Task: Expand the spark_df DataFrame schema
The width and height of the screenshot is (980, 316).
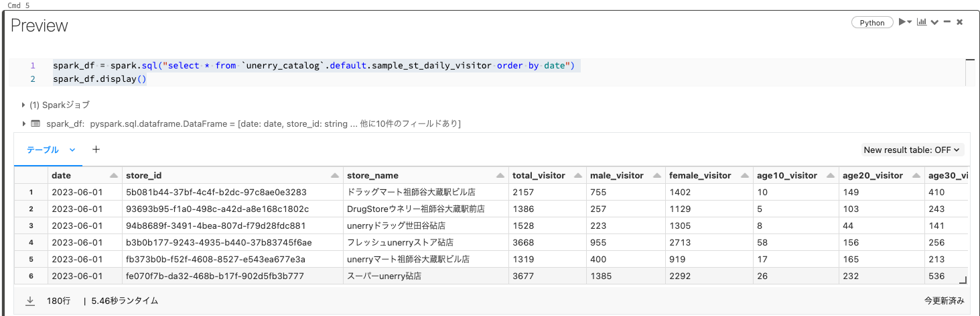Action: pyautogui.click(x=25, y=124)
